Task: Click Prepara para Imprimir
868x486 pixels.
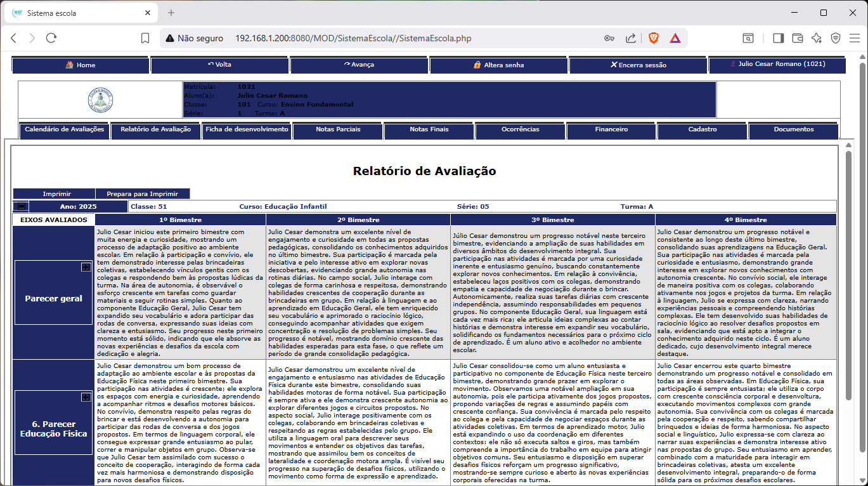Action: click(x=142, y=194)
